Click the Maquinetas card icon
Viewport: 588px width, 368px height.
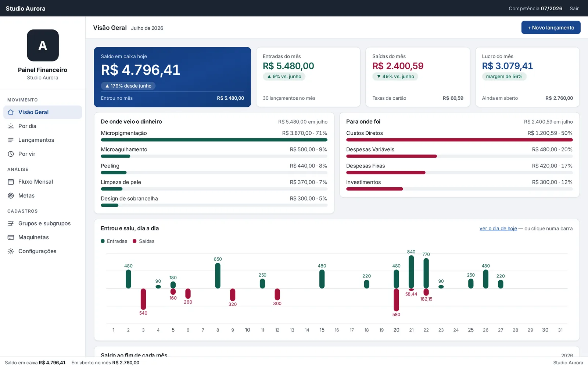coord(11,237)
